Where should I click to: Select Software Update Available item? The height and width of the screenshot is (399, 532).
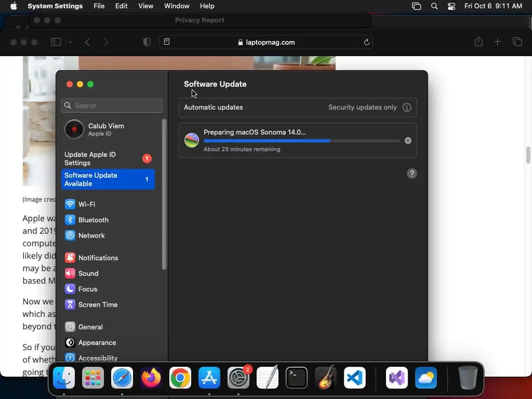tap(108, 179)
